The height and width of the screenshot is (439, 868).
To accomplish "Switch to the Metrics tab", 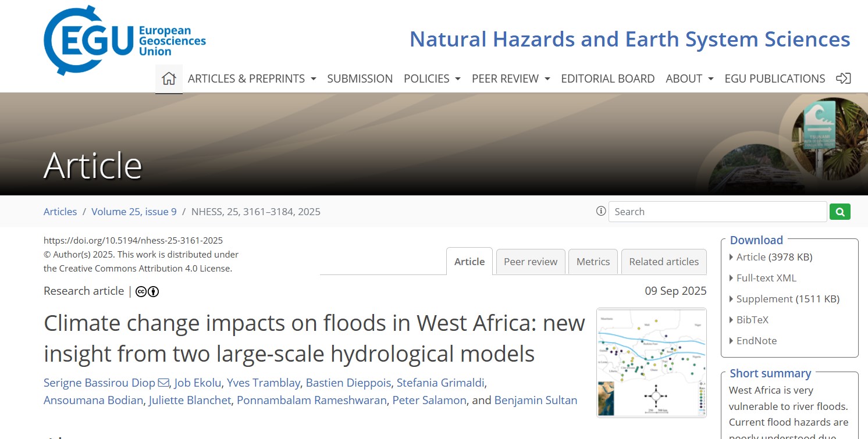I will [593, 262].
